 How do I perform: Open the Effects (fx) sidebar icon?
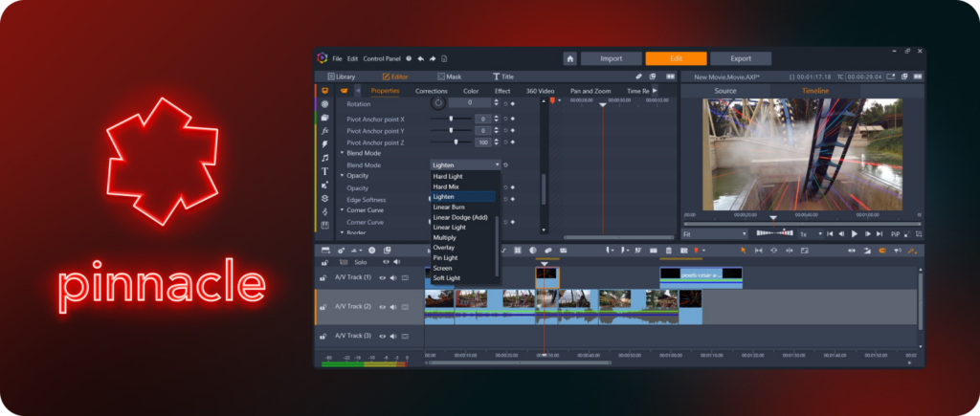click(325, 130)
